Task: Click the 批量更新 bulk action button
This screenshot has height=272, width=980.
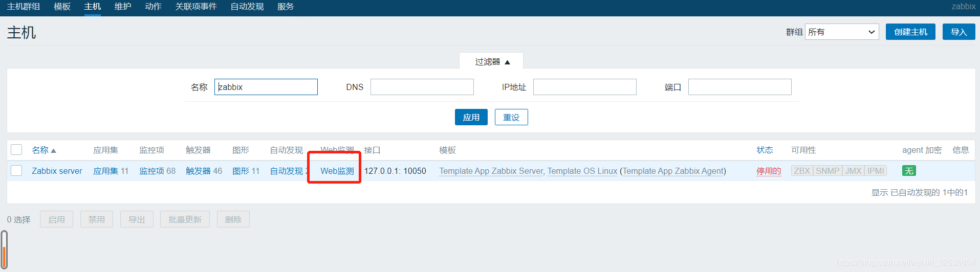Action: (185, 219)
